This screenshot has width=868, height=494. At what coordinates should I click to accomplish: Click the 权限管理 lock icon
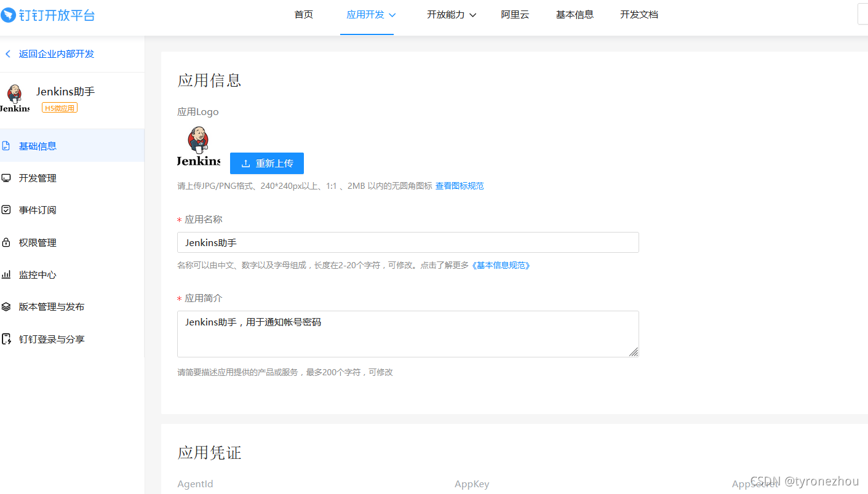click(6, 242)
